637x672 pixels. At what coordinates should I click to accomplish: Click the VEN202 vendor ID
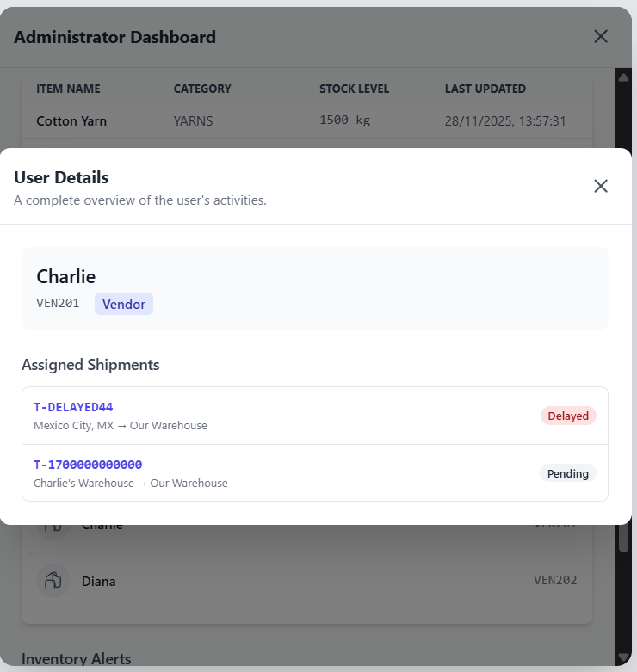tap(555, 581)
